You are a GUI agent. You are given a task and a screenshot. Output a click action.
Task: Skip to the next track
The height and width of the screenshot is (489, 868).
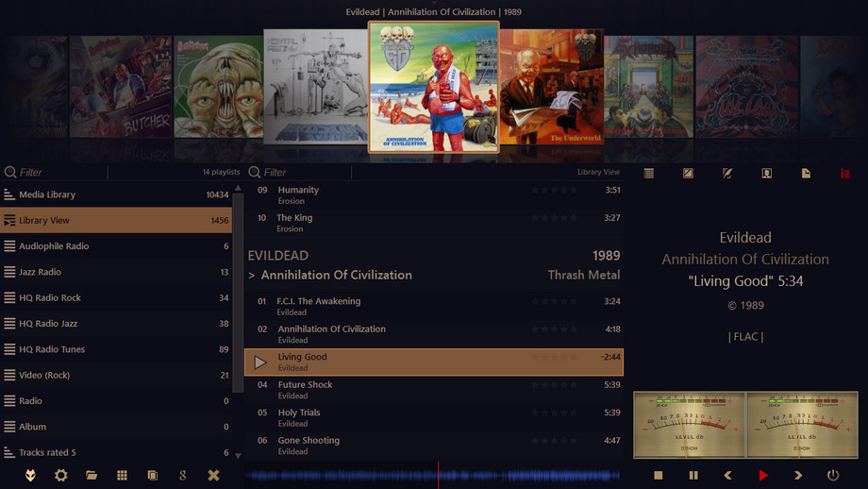[x=797, y=475]
